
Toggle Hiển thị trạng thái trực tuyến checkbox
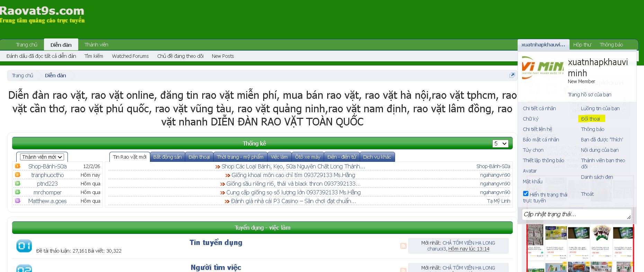point(526,194)
